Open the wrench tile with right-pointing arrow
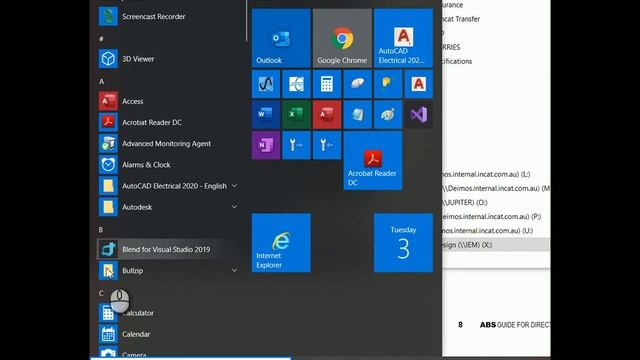This screenshot has height=360, width=640. 296,145
